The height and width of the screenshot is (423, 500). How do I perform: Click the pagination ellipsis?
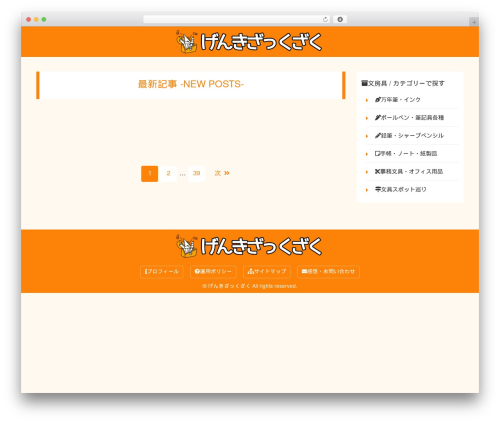coord(182,174)
